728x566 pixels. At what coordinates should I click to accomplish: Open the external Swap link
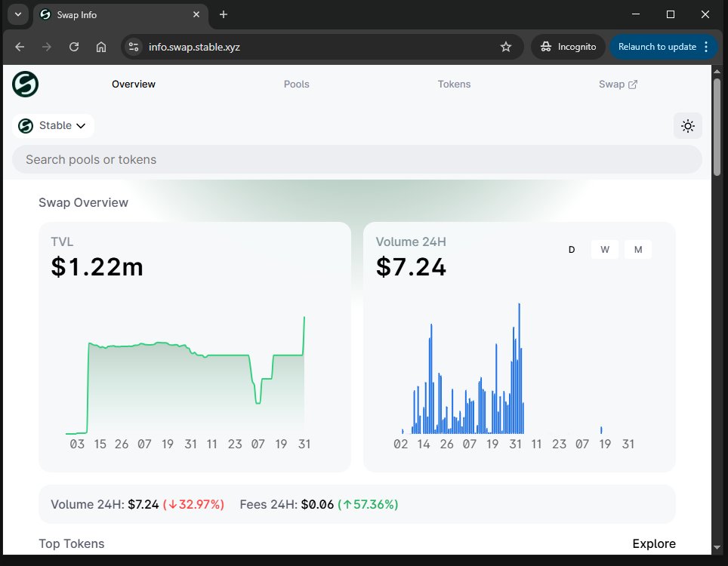618,84
